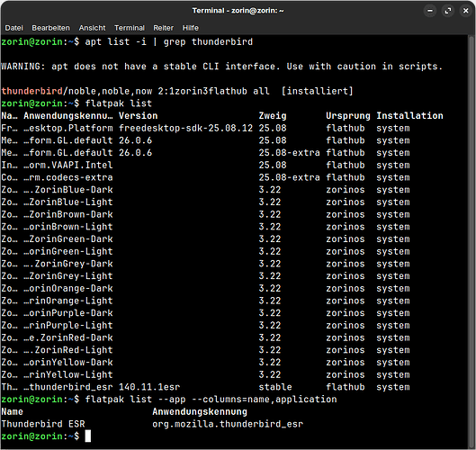Click the WARNING line about apt CLI interface

click(222, 67)
